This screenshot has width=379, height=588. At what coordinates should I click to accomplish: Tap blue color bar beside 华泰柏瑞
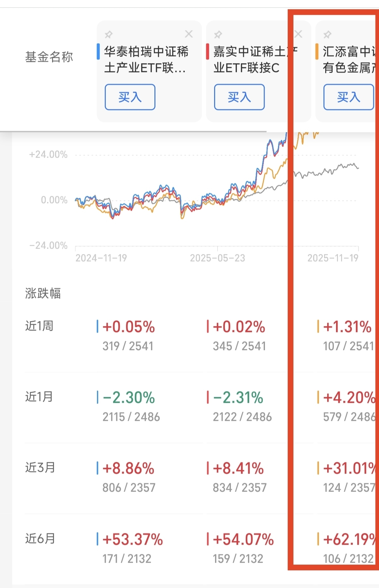pos(98,52)
